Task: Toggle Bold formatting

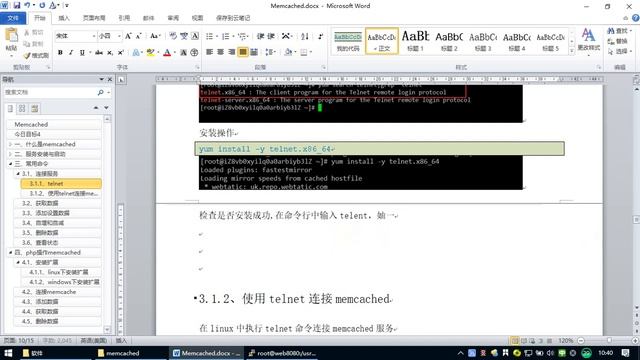Action: click(x=60, y=52)
